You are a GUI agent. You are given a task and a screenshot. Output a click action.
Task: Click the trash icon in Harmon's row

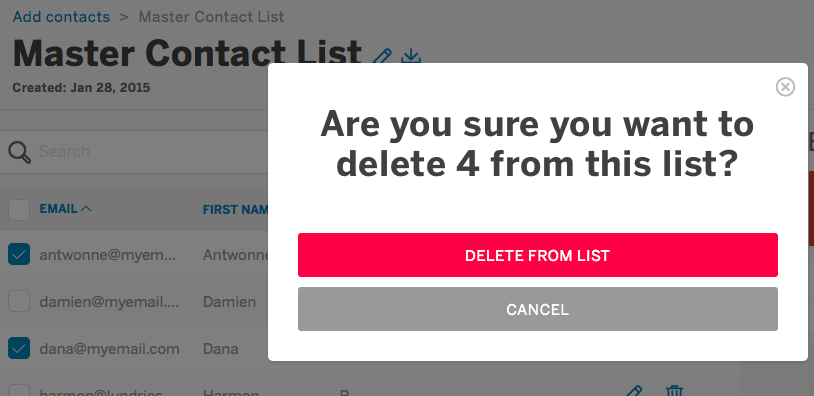click(x=674, y=391)
